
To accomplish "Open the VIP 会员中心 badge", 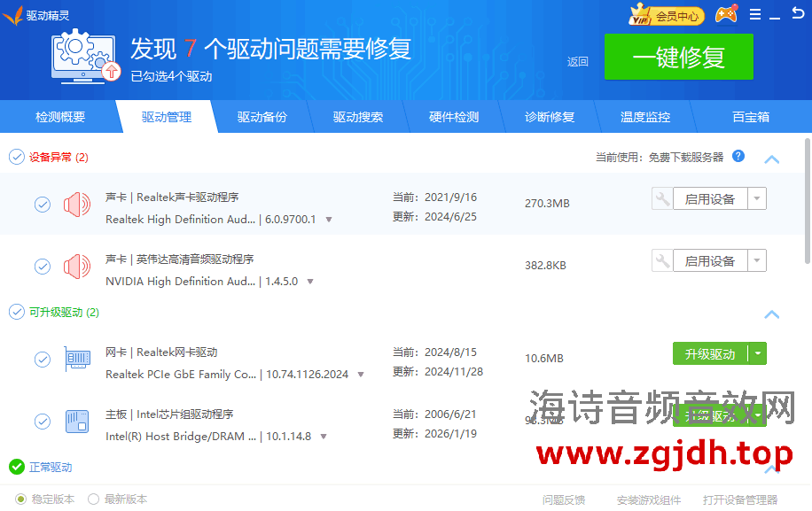I will pos(667,15).
